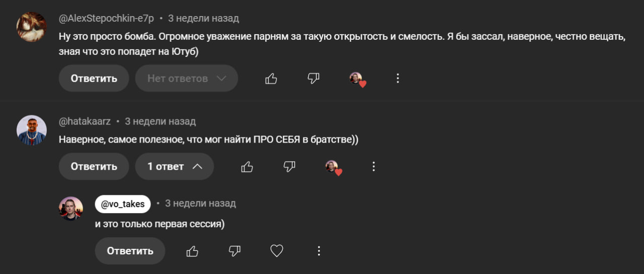
Task: Click "Ответить" under hatakaarz comment
Action: click(94, 167)
